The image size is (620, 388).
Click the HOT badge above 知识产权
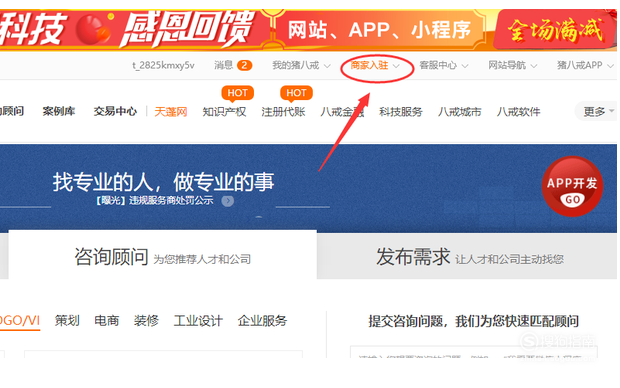point(237,93)
